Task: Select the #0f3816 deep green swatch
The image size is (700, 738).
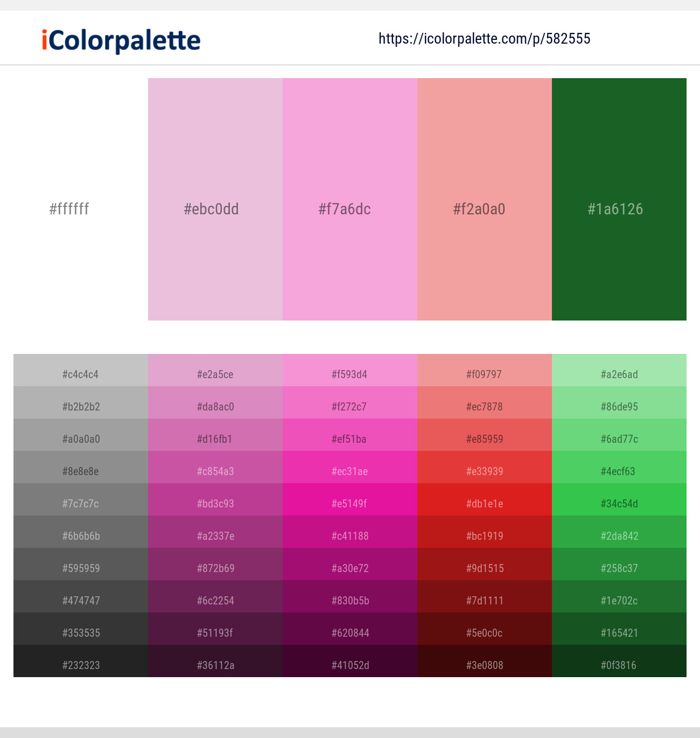Action: click(x=619, y=665)
